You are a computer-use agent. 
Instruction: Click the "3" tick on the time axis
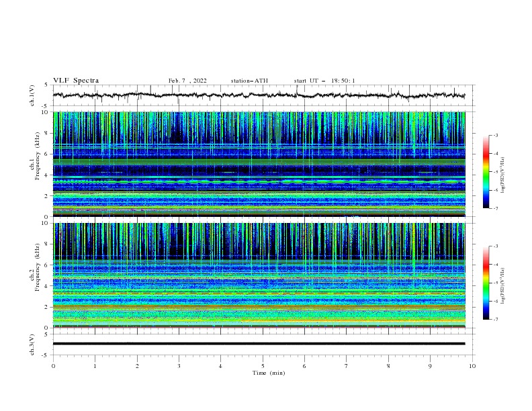click(x=179, y=366)
